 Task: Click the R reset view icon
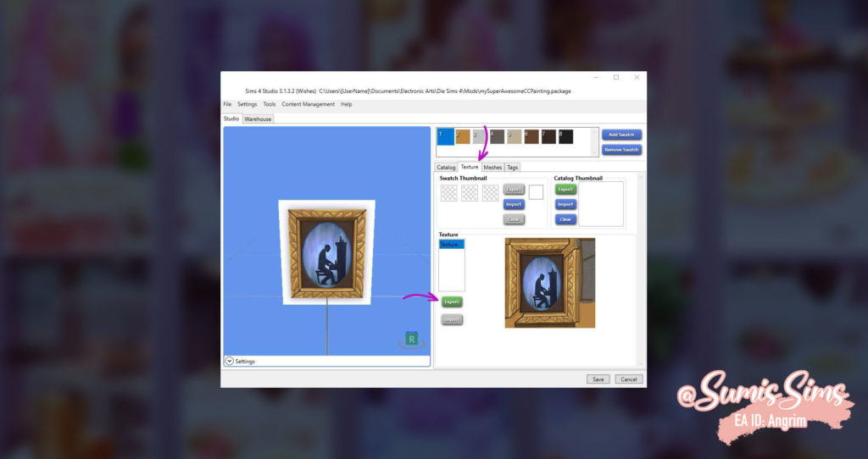coord(411,340)
